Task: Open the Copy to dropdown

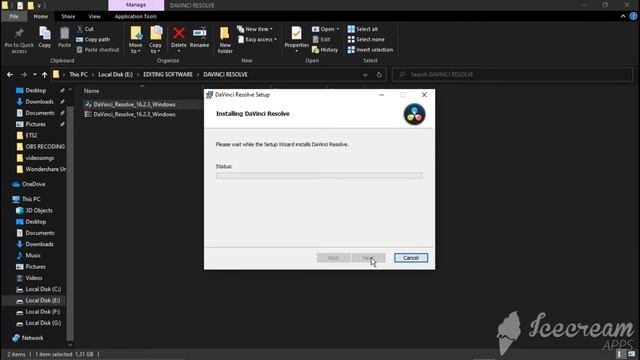Action: (155, 40)
